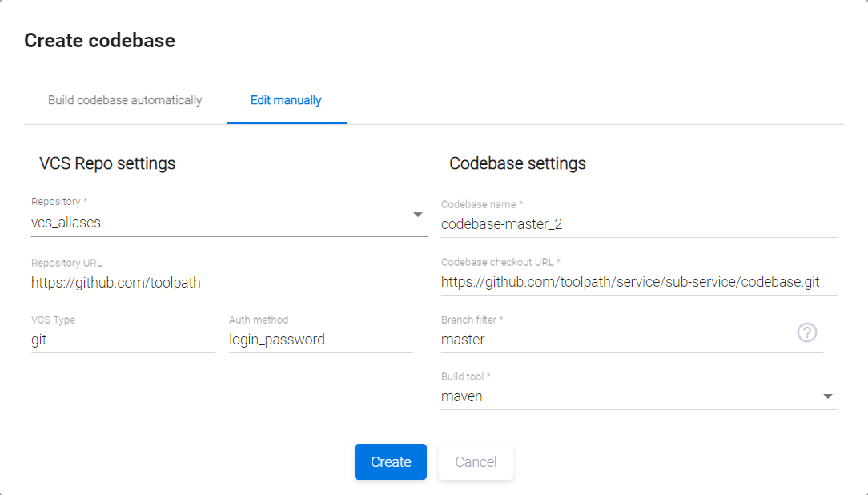Cancel the codebase creation
Screen dimensions: 868x495
point(476,462)
